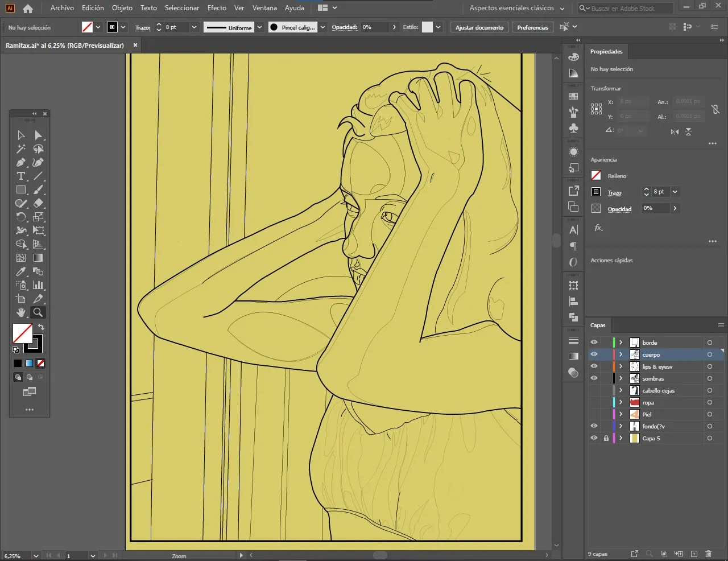This screenshot has width=728, height=561.
Task: Select the Rectangle tool
Action: 21,189
